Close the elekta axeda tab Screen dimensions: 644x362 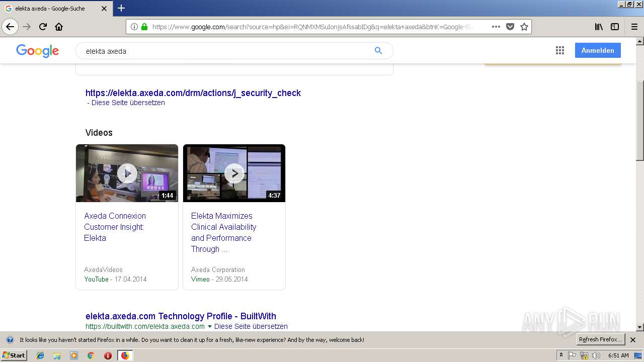point(104,9)
